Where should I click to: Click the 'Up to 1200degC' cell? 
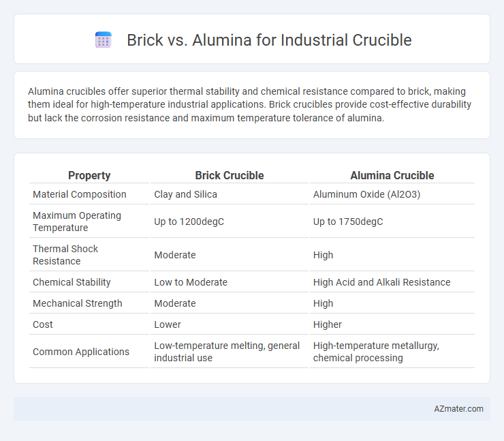click(x=189, y=222)
